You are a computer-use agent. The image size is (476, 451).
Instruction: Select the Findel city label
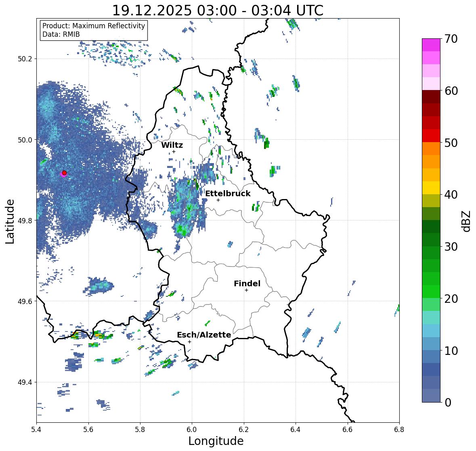pos(247,283)
